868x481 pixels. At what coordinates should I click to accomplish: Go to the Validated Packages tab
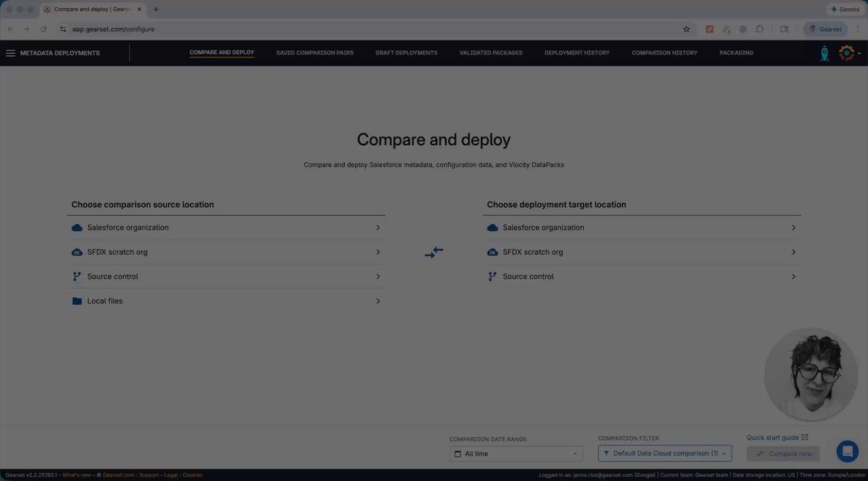pos(491,53)
